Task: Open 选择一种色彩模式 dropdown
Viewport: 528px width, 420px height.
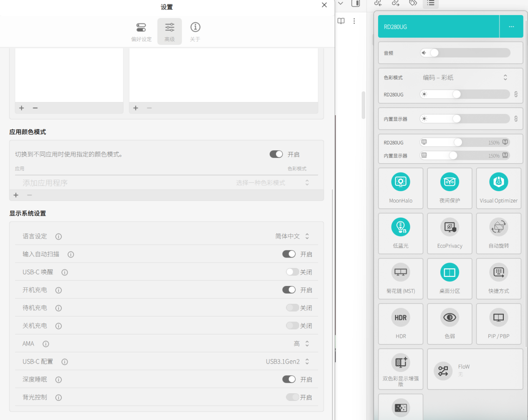Action: (x=272, y=183)
